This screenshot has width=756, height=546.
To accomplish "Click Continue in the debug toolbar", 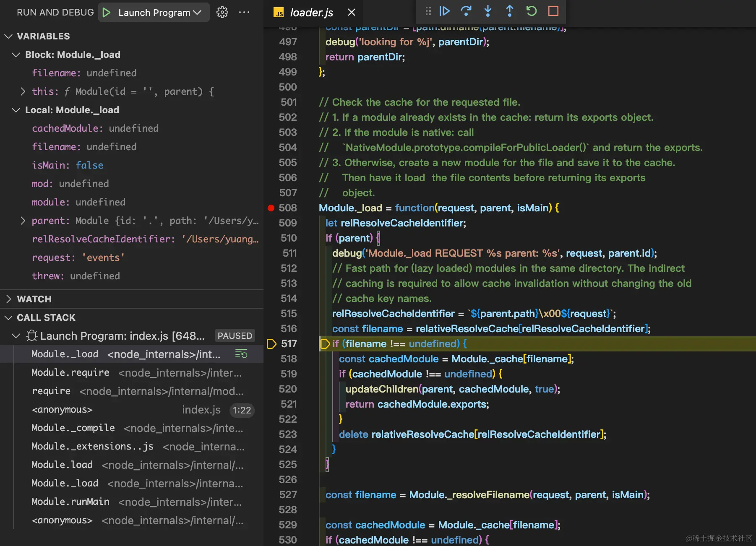I will [x=444, y=11].
